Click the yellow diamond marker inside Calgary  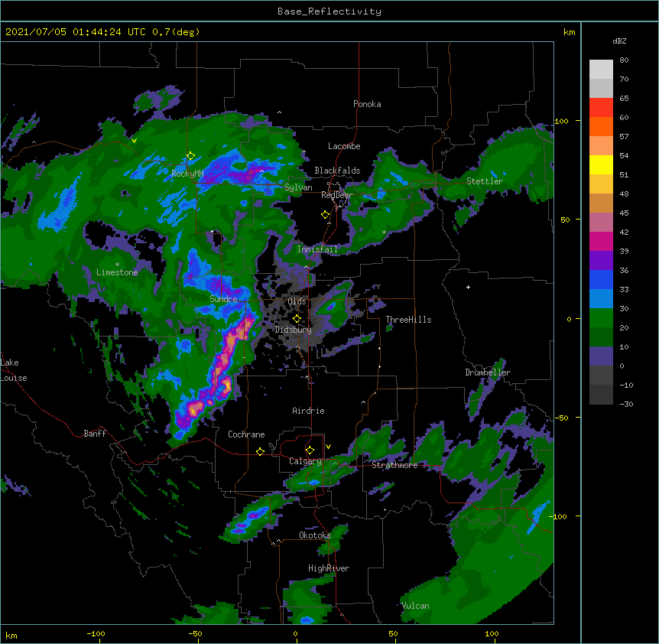click(x=310, y=450)
